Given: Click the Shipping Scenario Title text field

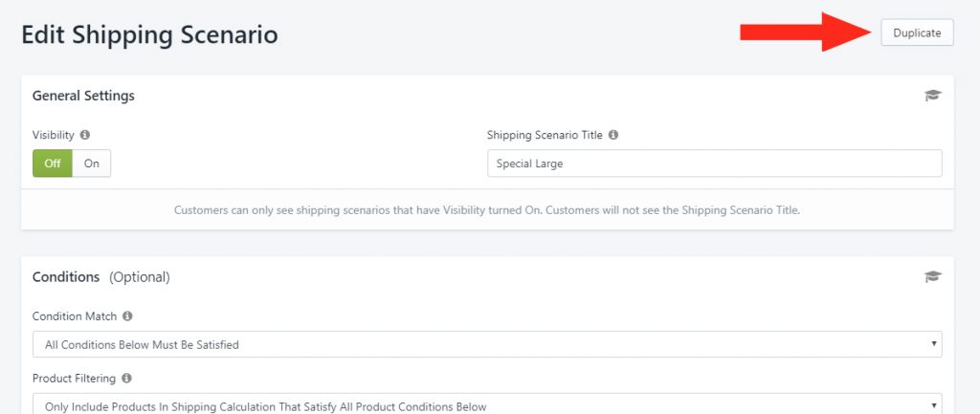Looking at the screenshot, I should coord(714,163).
